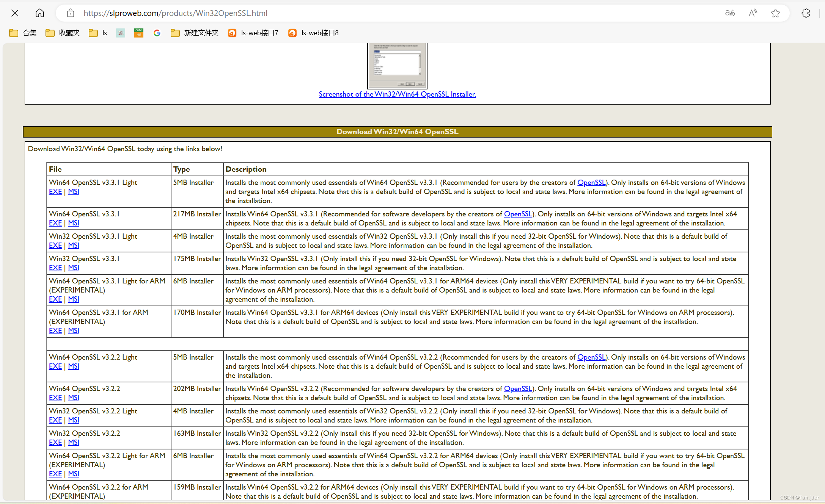Screen dimensions: 825x504
Task: Open Screenshot of the Win32/Win64 OpenSSL Installer link
Action: click(x=397, y=94)
